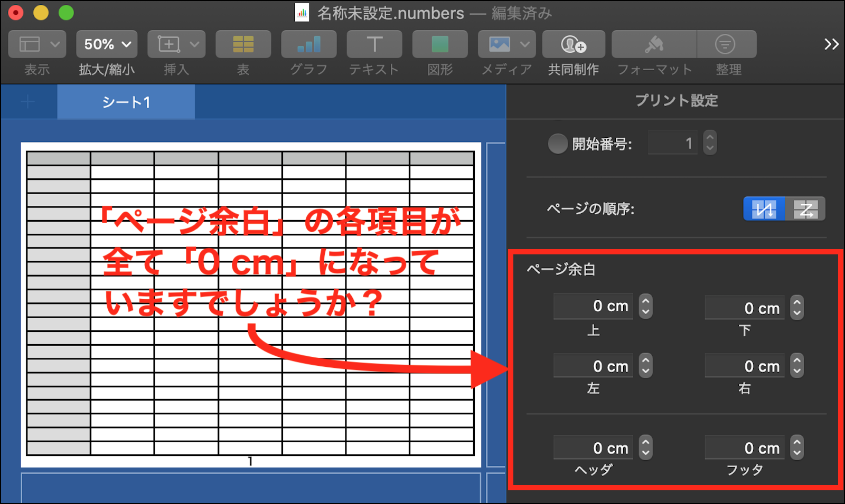The width and height of the screenshot is (845, 504).
Task: Insert a text box with テキスト icon
Action: [x=374, y=44]
